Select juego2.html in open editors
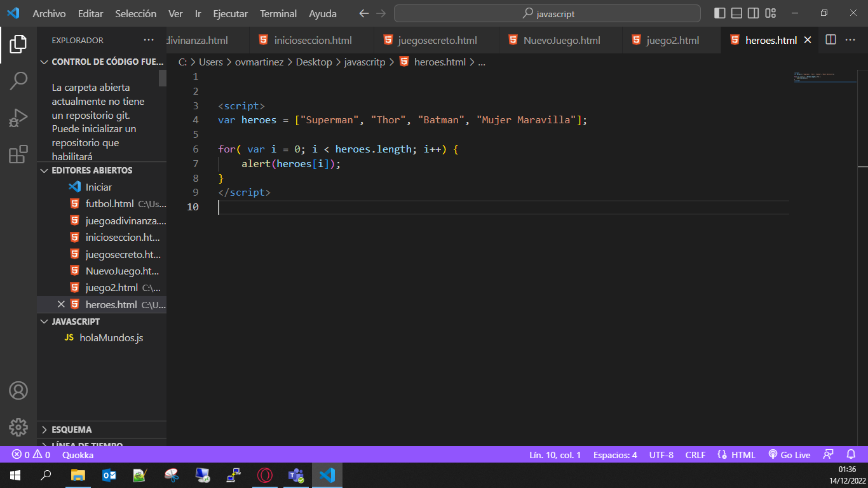This screenshot has width=868, height=488. 102,288
